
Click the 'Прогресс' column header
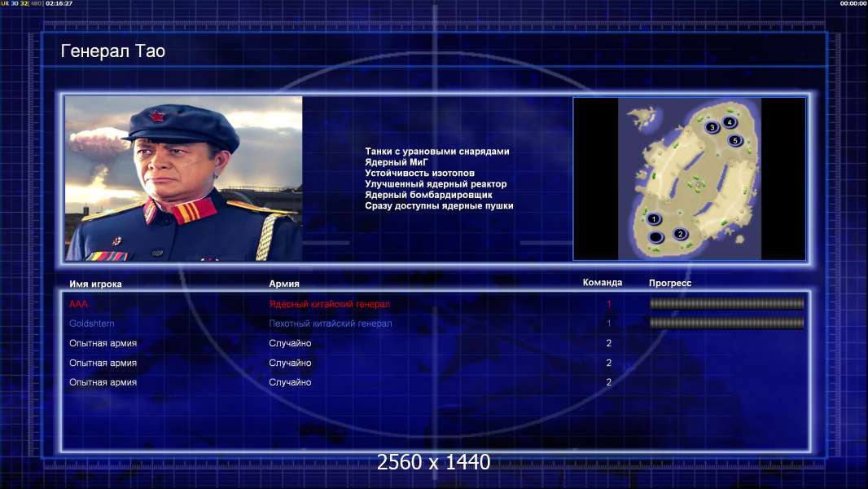pyautogui.click(x=670, y=283)
